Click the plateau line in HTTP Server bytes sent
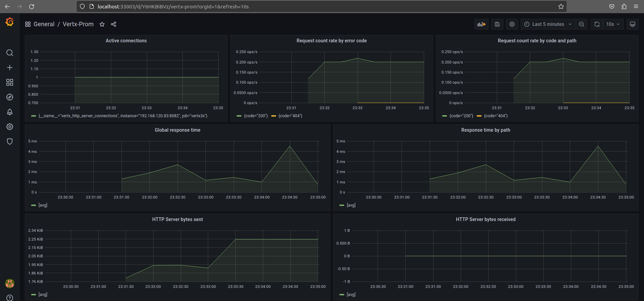This screenshot has width=644, height=301. [277, 239]
